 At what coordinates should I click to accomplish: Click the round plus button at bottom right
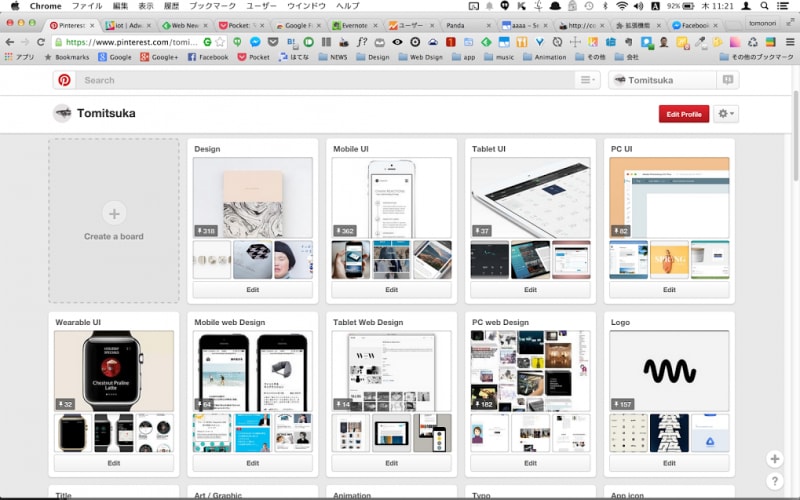775,459
